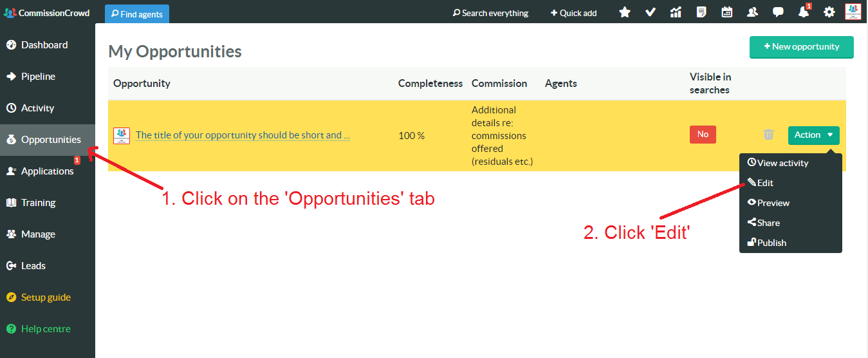Screen dimensions: 868x358
Task: Choose Share from Action menu
Action: pyautogui.click(x=790, y=223)
